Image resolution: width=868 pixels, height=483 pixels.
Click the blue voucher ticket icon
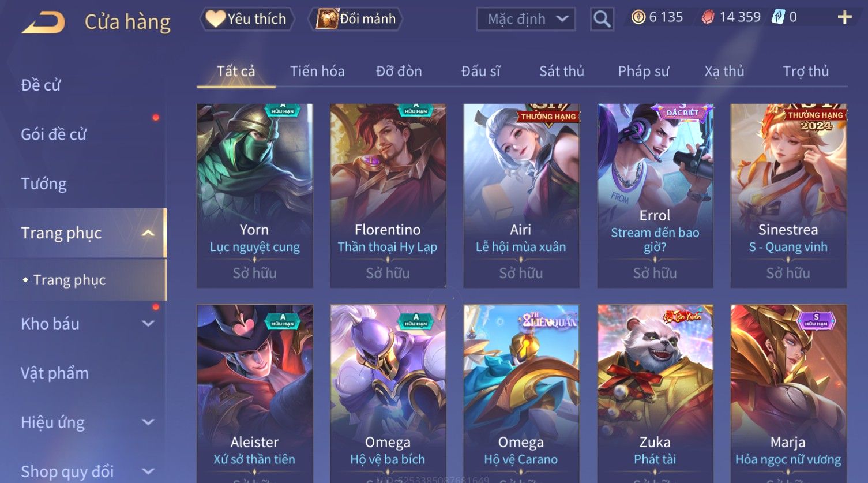(779, 17)
